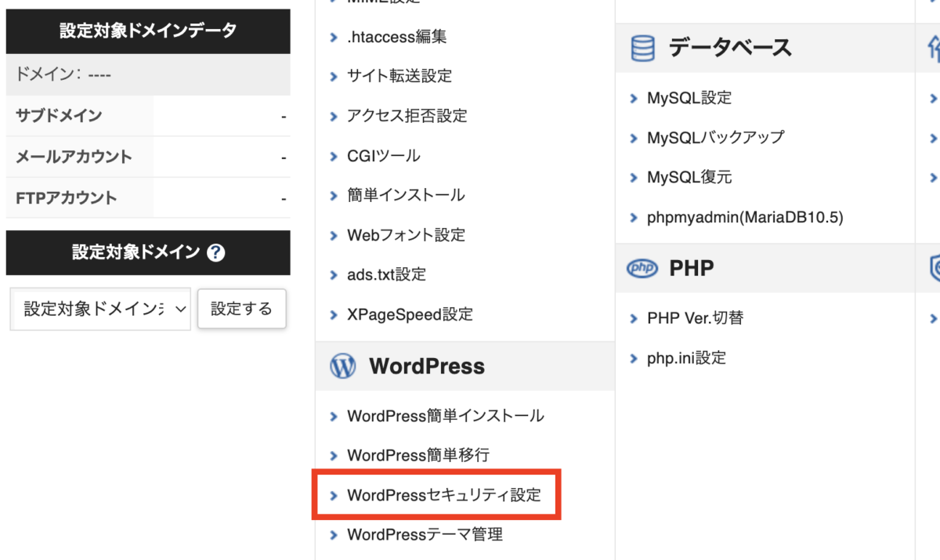940x560 pixels.
Task: Click the PHP section heading text
Action: (x=692, y=269)
